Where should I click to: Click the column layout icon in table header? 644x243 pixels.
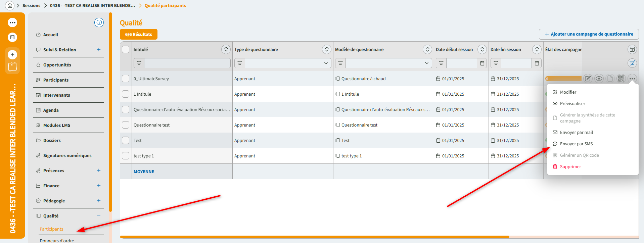click(x=632, y=50)
